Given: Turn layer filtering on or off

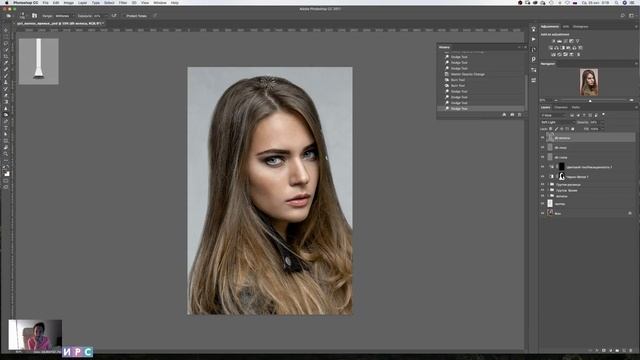Looking at the screenshot, I should coord(603,115).
